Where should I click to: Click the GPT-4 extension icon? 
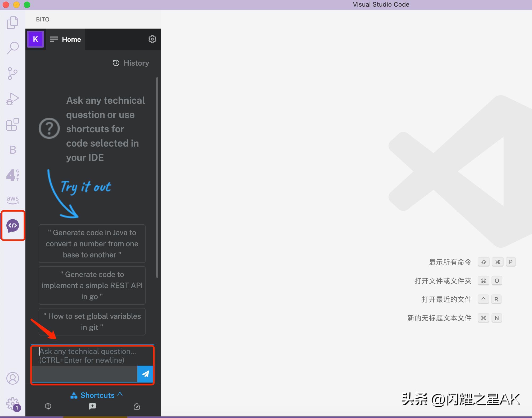(x=12, y=175)
